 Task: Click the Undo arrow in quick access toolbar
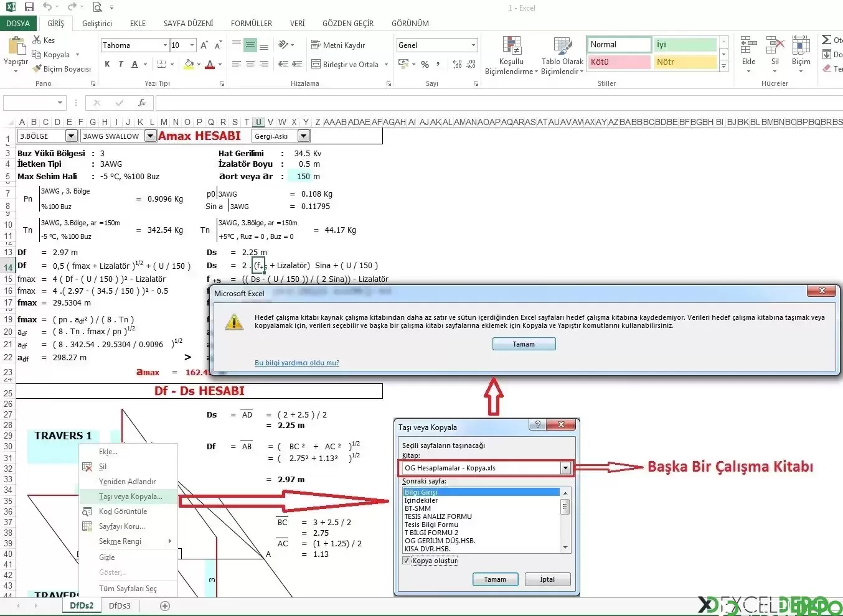tap(48, 7)
